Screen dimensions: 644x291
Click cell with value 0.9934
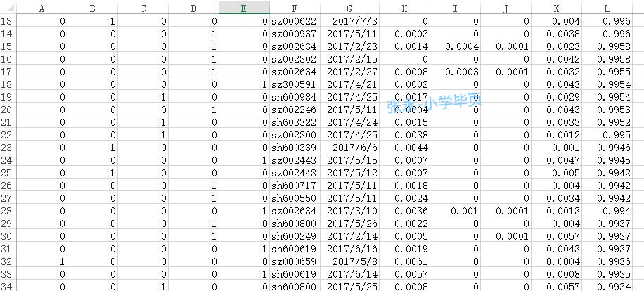click(x=607, y=287)
